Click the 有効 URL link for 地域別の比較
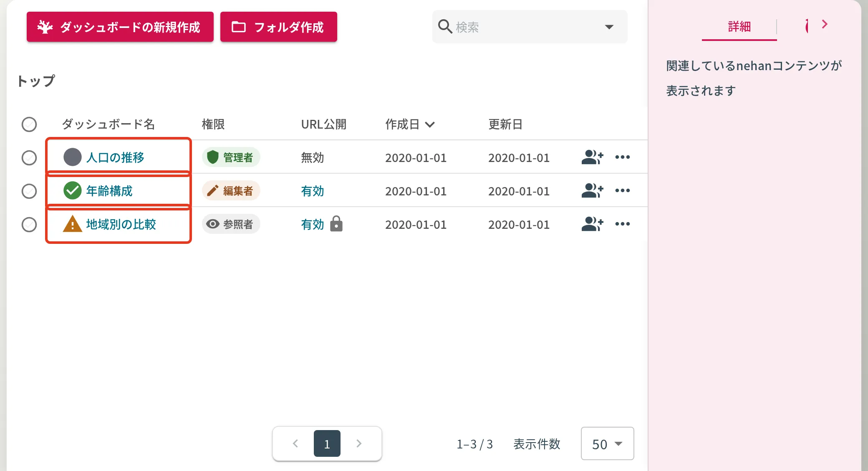Screen dimensions: 868x471 [x=313, y=225]
